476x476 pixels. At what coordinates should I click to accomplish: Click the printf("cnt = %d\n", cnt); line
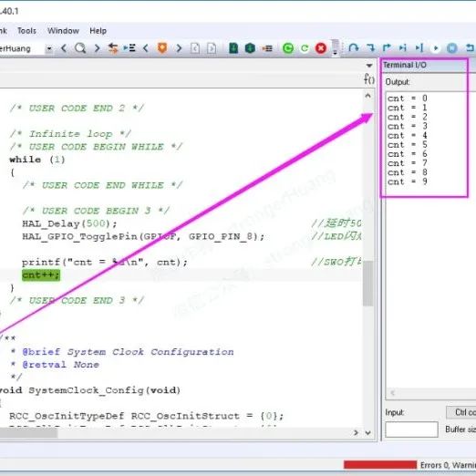105,262
